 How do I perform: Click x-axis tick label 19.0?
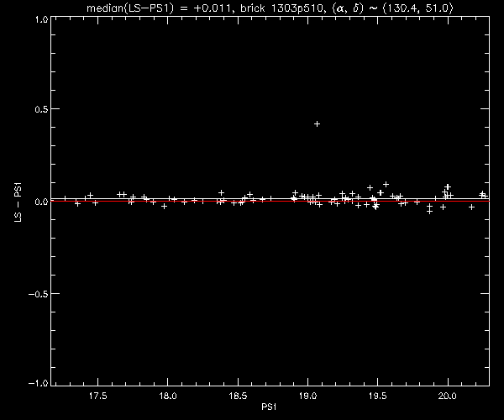[308, 396]
